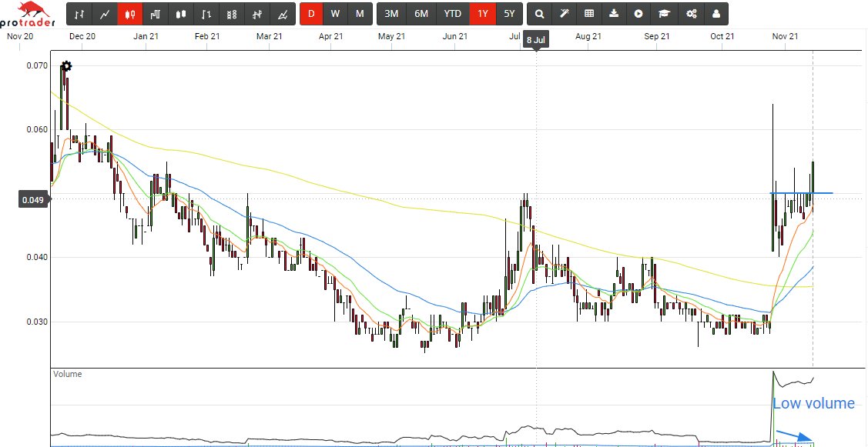Click the Apr 21 date axis label
This screenshot has height=447, width=868.
(x=330, y=36)
